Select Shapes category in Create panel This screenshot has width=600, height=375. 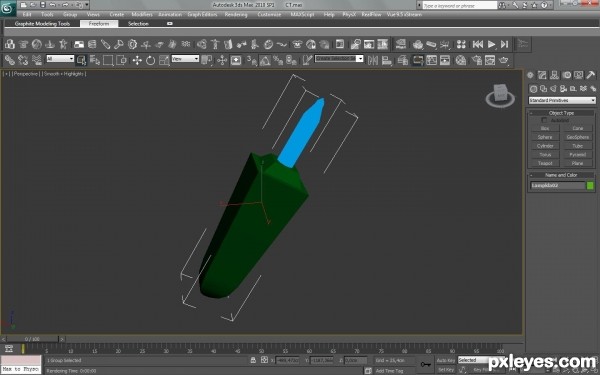[x=543, y=89]
